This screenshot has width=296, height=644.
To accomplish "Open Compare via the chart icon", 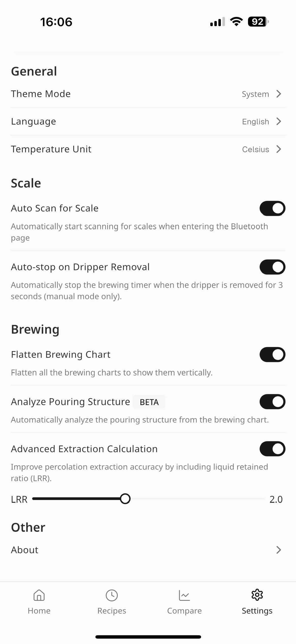I will click(x=184, y=595).
